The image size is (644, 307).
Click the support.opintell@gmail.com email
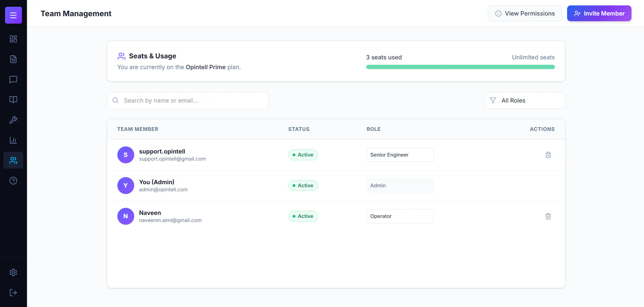(172, 159)
